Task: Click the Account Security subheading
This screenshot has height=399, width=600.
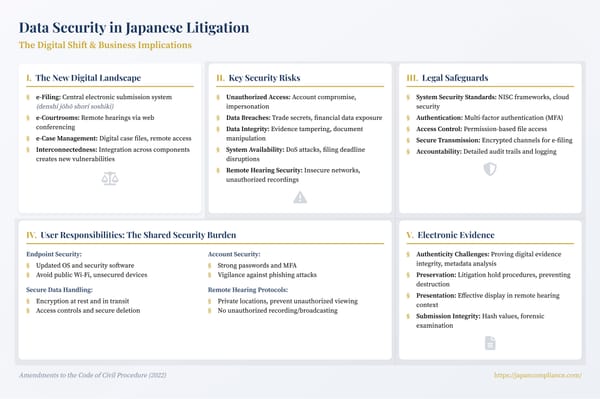Action: pos(234,254)
